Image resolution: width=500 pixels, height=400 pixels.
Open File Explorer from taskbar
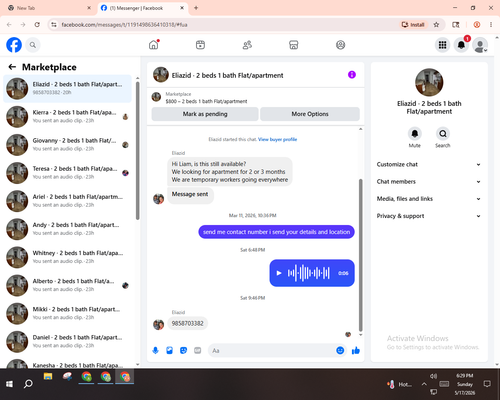[x=48, y=377]
